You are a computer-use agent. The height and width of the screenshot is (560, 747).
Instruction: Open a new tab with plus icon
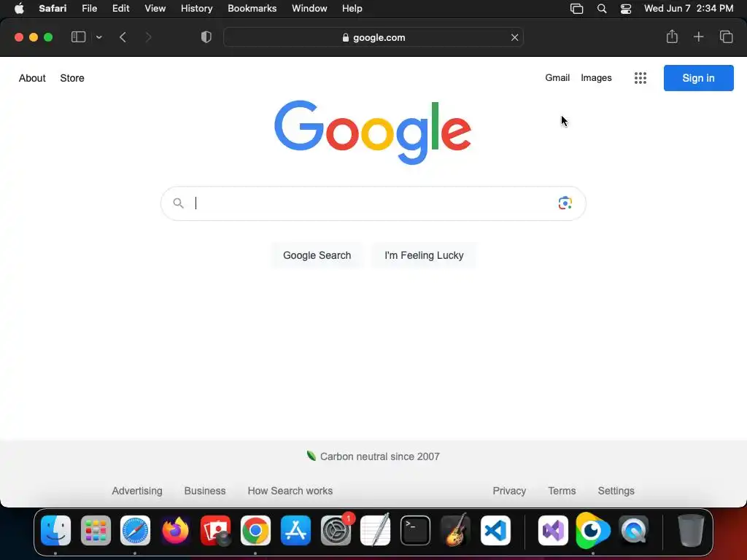(698, 36)
